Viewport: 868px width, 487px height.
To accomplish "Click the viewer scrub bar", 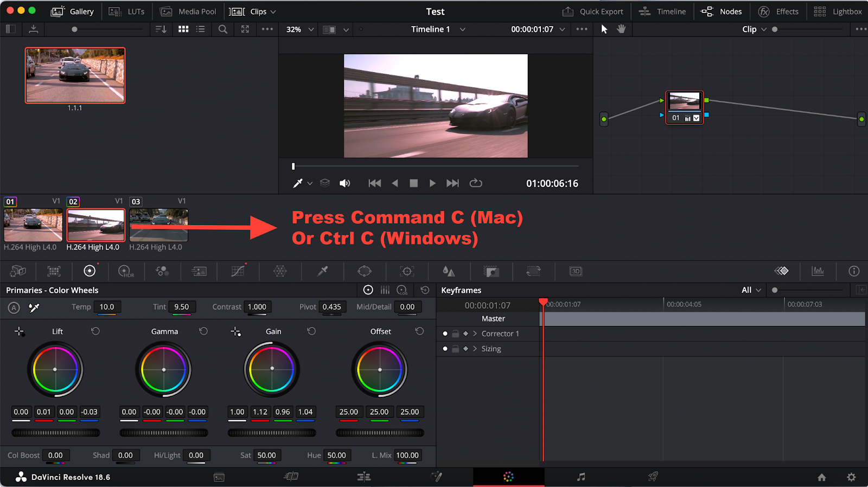I will [x=436, y=166].
